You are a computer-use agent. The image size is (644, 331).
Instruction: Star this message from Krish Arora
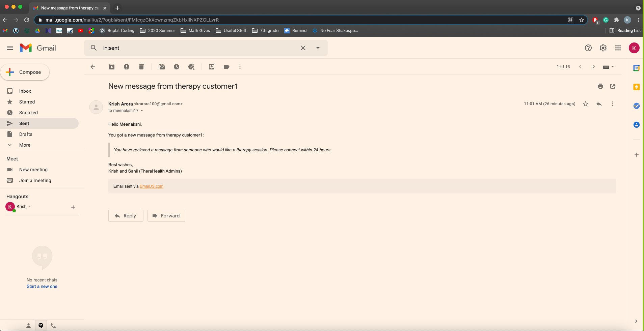pos(586,104)
